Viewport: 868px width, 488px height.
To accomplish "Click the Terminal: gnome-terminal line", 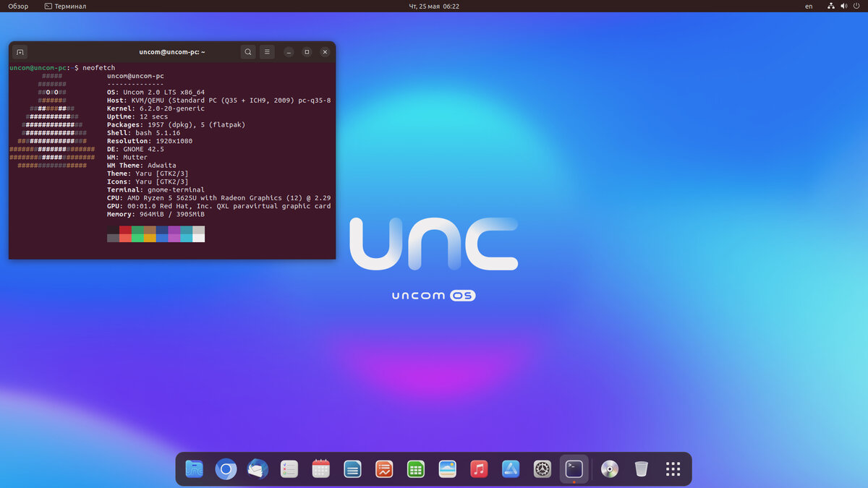I will click(x=156, y=189).
